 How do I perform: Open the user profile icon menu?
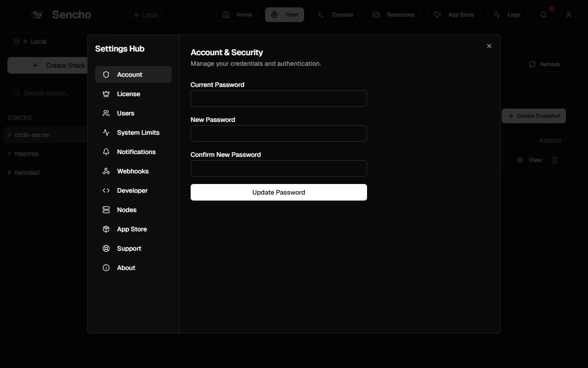click(x=569, y=15)
